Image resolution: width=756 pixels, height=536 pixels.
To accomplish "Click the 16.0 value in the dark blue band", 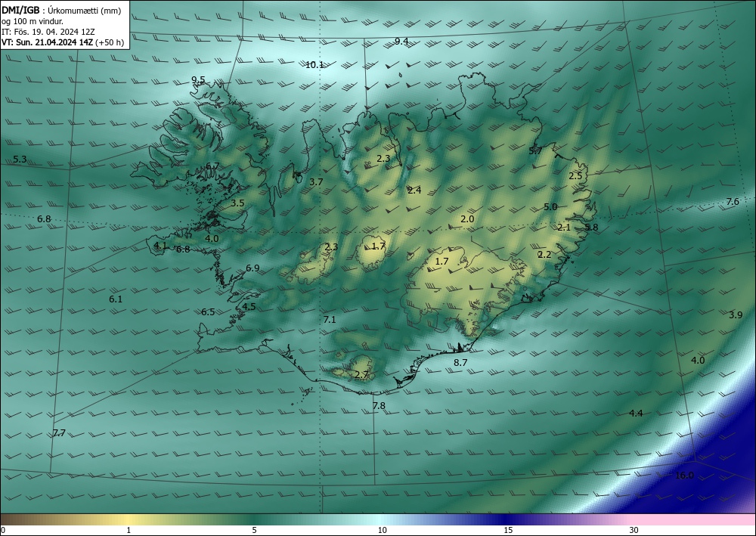I will point(684,476).
